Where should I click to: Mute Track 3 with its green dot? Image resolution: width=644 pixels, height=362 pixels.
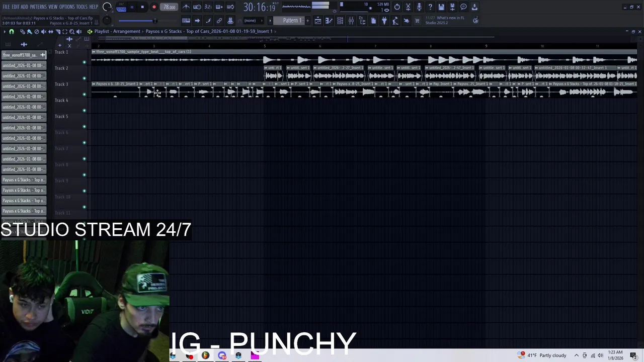click(84, 95)
